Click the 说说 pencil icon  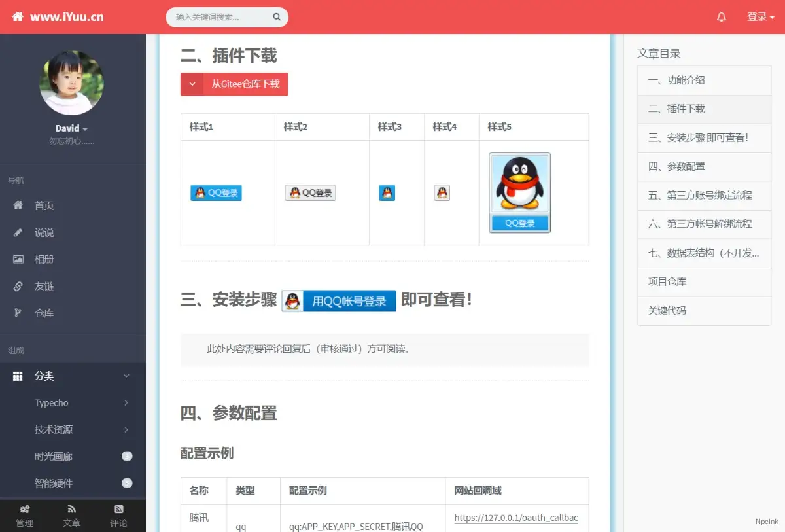coord(18,232)
